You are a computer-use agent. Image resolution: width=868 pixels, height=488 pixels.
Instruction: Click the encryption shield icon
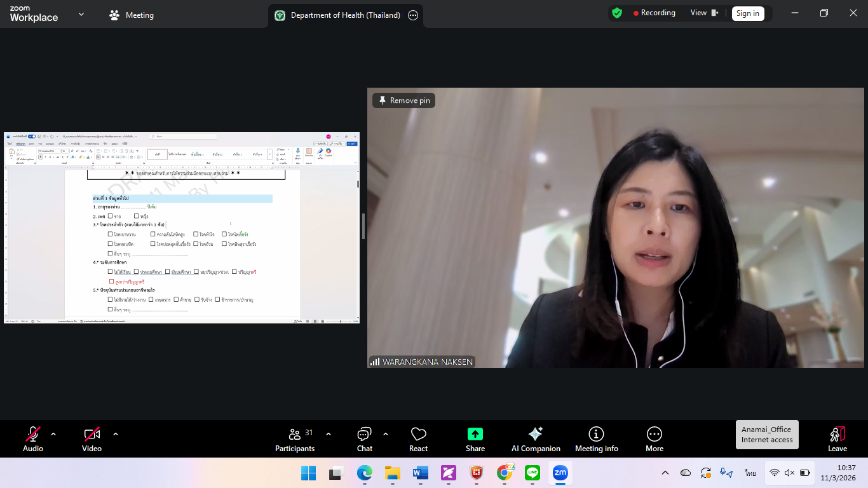pos(616,13)
